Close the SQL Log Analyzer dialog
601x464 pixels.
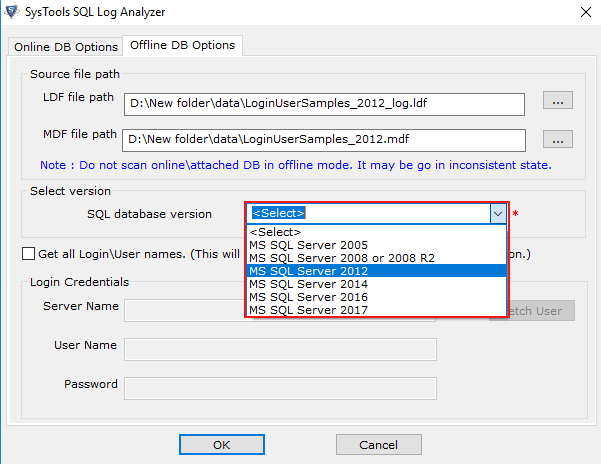586,12
